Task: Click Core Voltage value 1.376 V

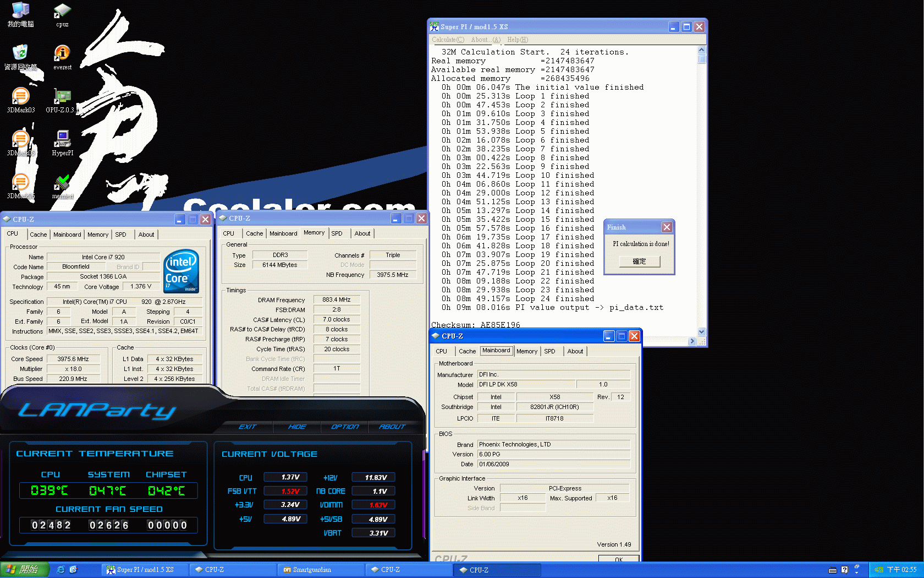Action: pyautogui.click(x=141, y=286)
